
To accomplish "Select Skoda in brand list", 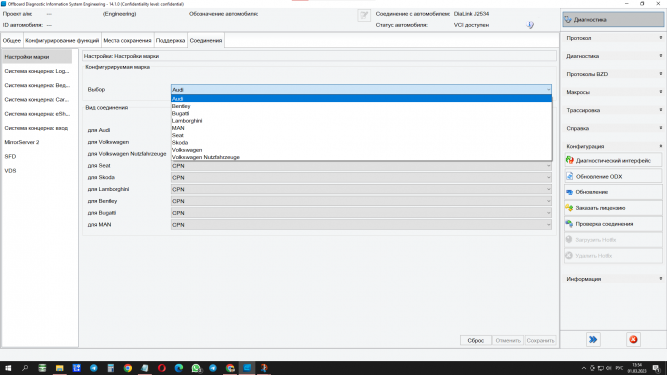I will tap(361, 142).
